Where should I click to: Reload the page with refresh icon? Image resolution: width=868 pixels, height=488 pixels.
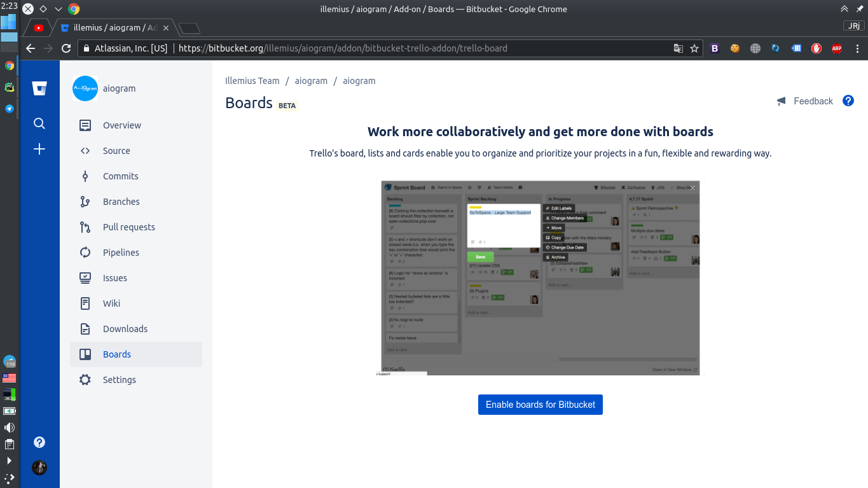point(66,48)
